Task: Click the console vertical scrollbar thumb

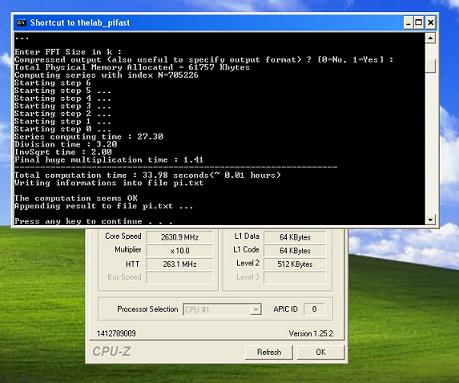Action: tap(430, 65)
